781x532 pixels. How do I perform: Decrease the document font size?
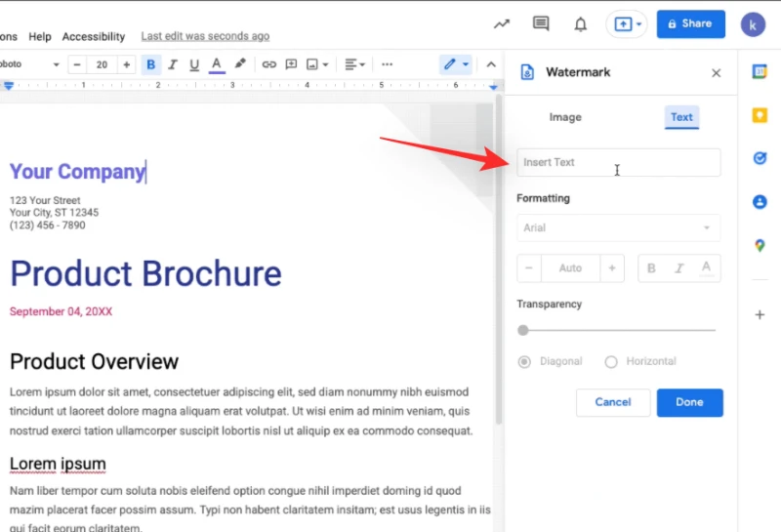(77, 64)
